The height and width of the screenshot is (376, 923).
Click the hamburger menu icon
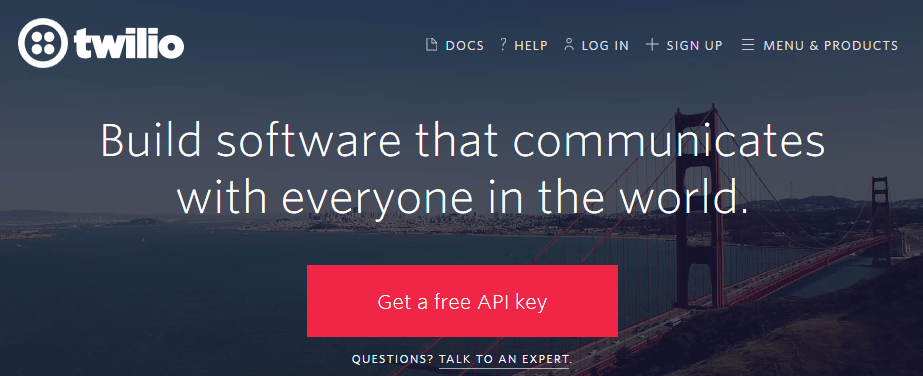point(748,45)
